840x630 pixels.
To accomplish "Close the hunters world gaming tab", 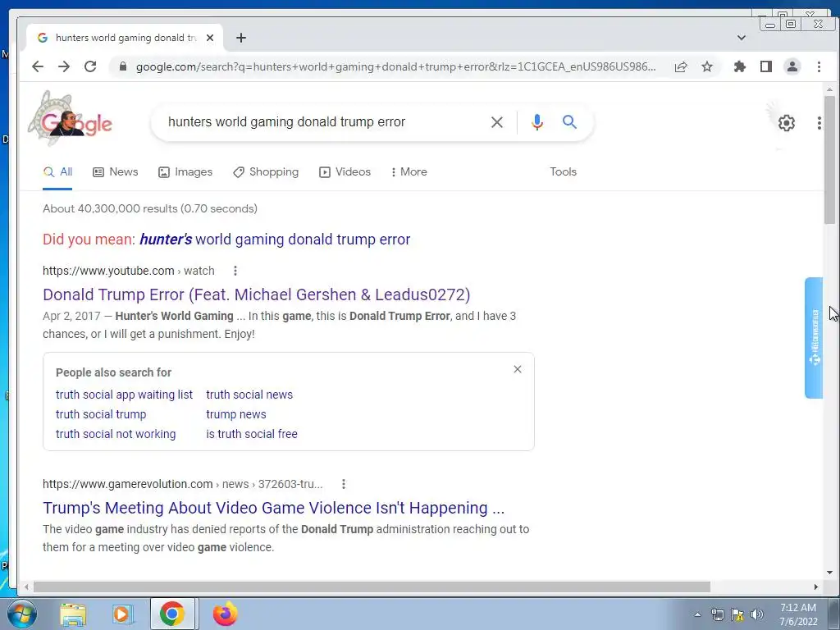I will tap(210, 38).
